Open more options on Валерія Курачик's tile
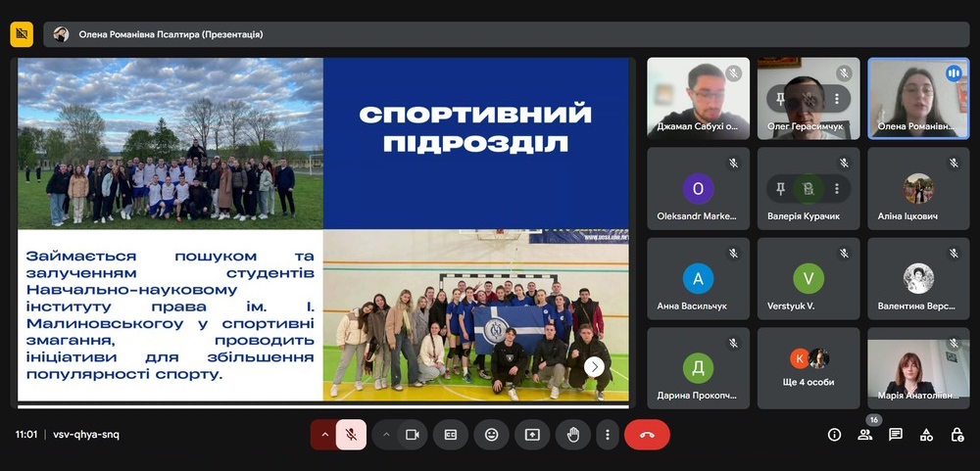 click(x=836, y=189)
